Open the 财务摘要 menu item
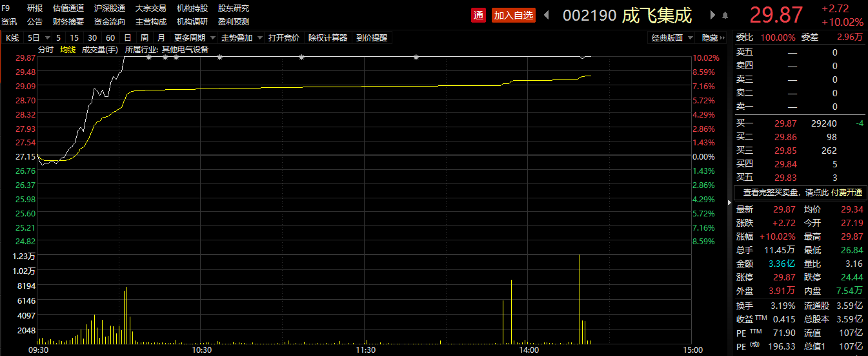Screen dimensions: 868x356 pyautogui.click(x=68, y=21)
